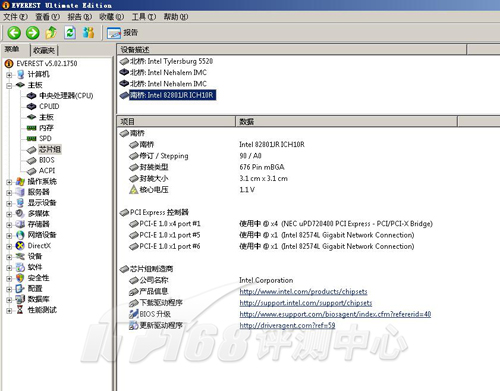
Task: Open the 收藏(O) menu
Action: click(111, 17)
